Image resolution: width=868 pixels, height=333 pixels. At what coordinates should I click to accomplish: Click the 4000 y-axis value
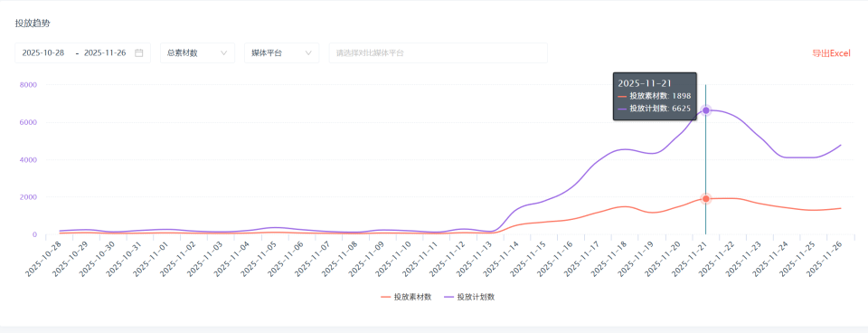(28, 159)
